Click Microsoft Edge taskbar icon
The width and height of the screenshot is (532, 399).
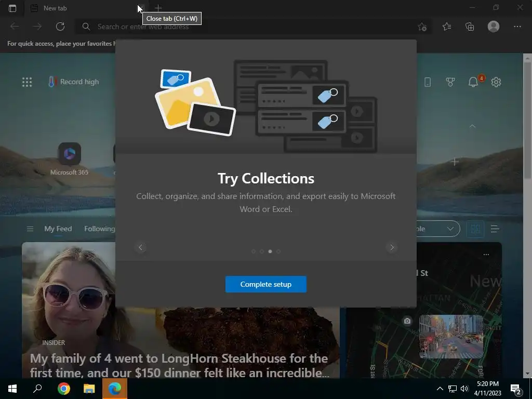pos(115,389)
